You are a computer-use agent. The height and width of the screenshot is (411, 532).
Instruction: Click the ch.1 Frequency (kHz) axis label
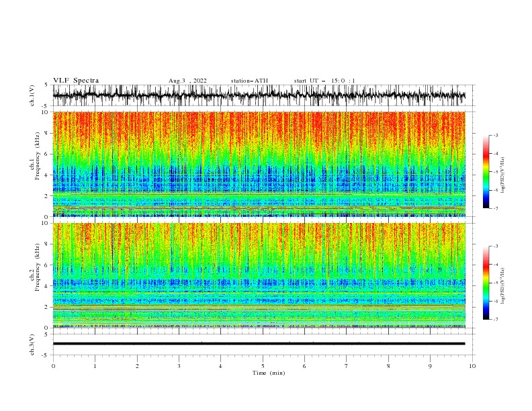[x=36, y=154]
